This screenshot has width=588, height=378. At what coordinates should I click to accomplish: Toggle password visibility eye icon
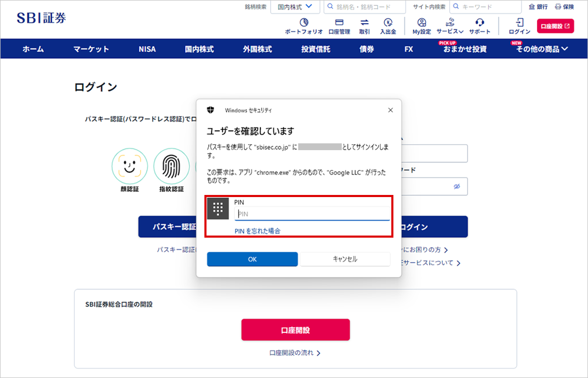(457, 187)
